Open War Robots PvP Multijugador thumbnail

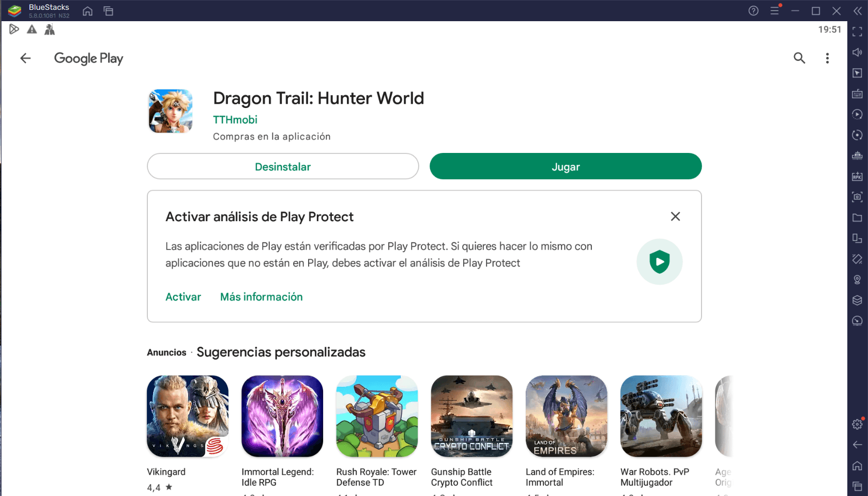coord(661,416)
